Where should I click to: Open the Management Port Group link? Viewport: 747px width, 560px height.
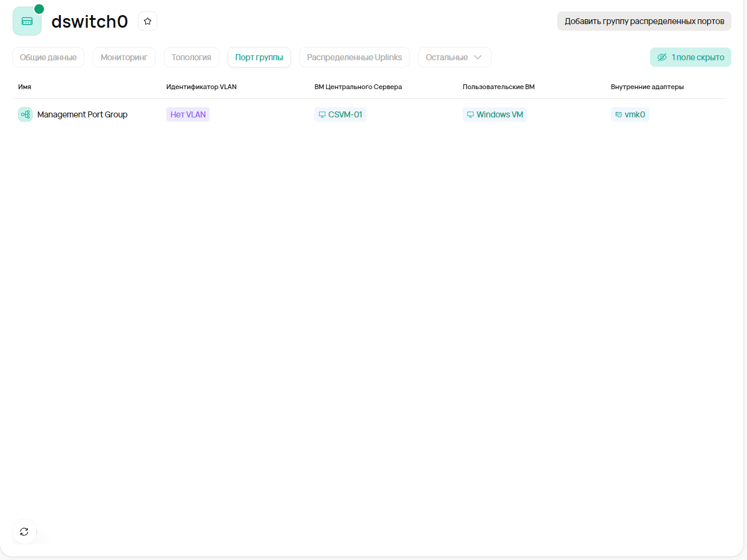82,114
